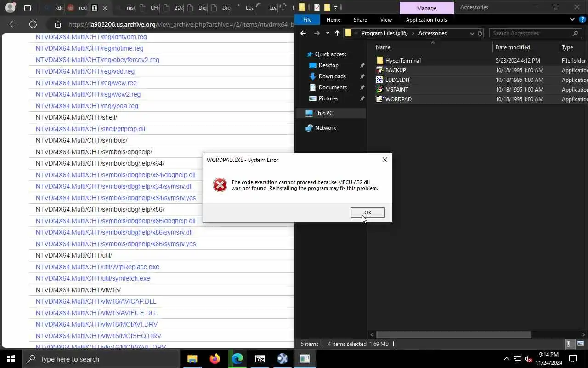Go back in File Explorer
Image resolution: width=588 pixels, height=368 pixels.
(x=303, y=33)
